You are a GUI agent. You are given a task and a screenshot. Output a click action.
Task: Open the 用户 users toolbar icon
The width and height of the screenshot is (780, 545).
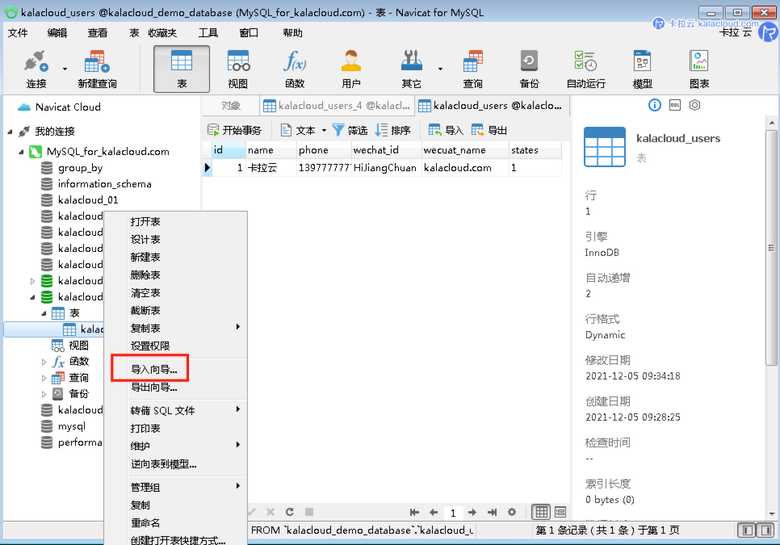pyautogui.click(x=351, y=69)
